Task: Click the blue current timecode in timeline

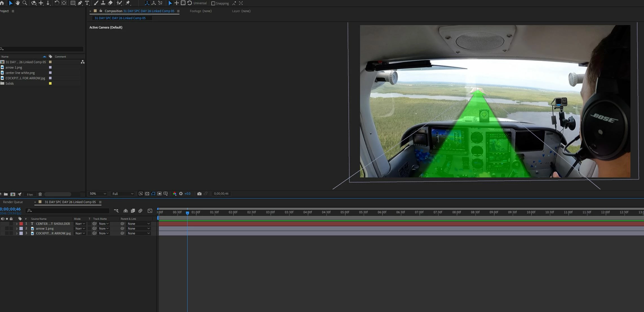Action: pyautogui.click(x=10, y=209)
